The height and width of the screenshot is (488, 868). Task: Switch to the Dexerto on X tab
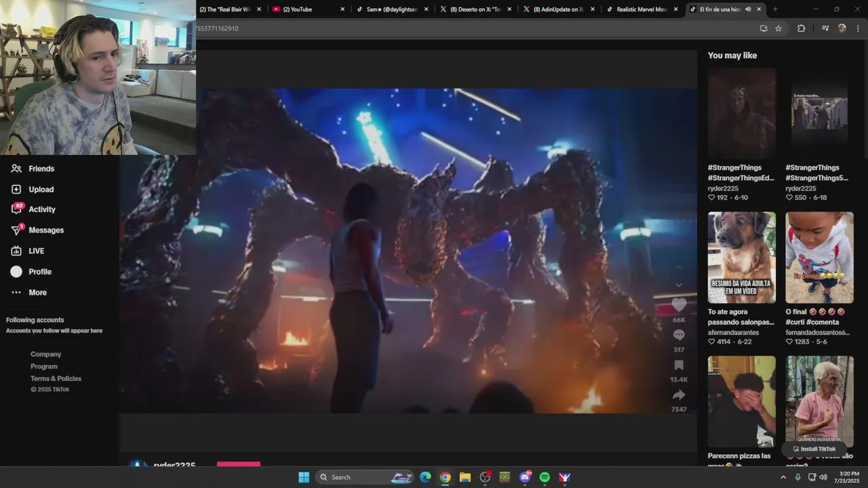click(477, 9)
